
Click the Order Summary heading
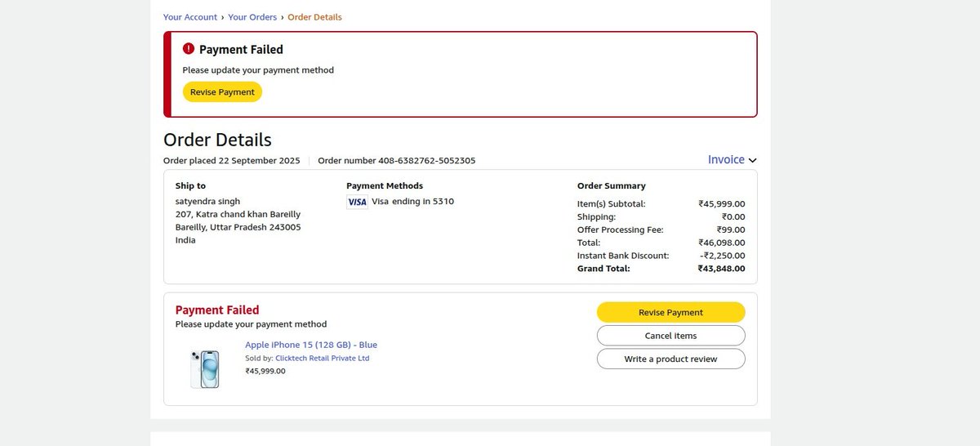coord(611,185)
